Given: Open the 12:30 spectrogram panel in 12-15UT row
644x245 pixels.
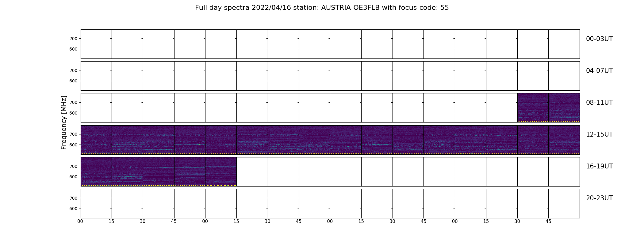Looking at the screenshot, I should pos(159,140).
